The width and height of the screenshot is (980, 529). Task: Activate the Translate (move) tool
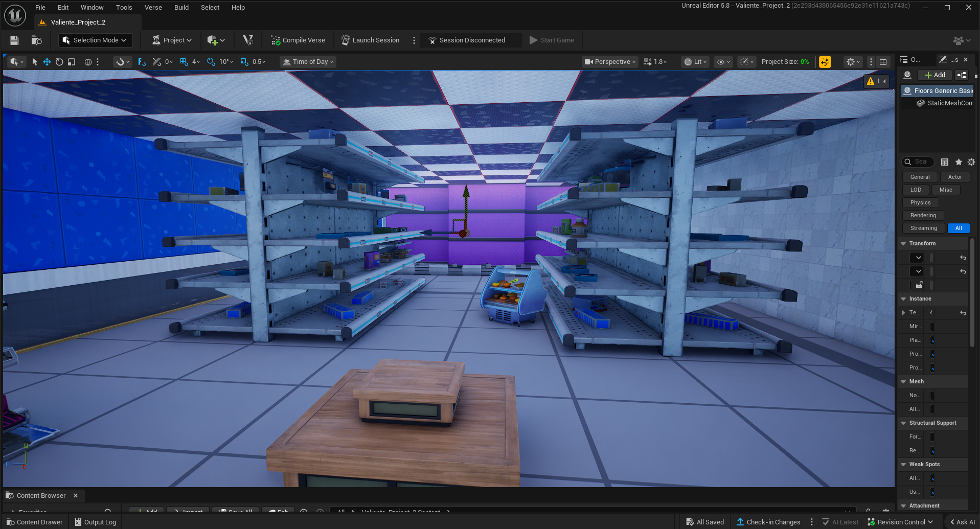point(47,62)
